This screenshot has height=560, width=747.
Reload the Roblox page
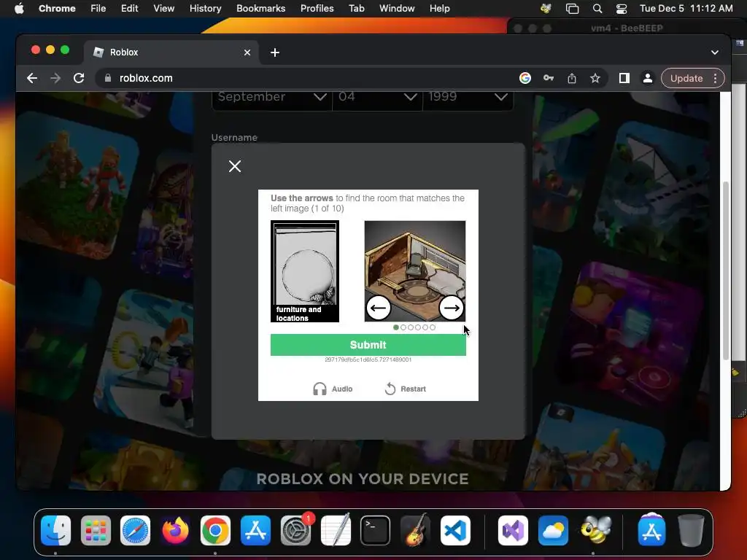coord(79,78)
